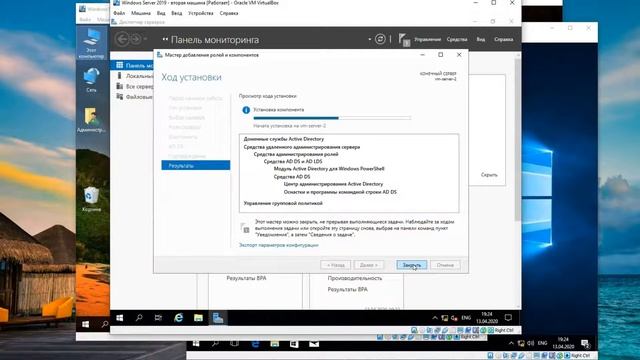
Task: Select Файловые службы in left navigation
Action: (134, 97)
